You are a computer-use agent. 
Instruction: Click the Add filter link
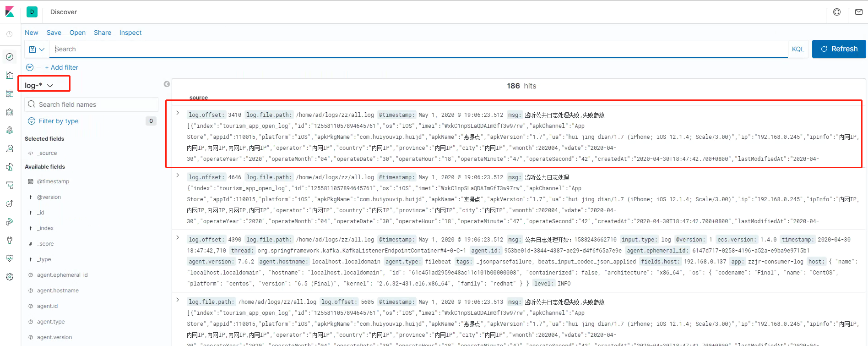coord(62,67)
